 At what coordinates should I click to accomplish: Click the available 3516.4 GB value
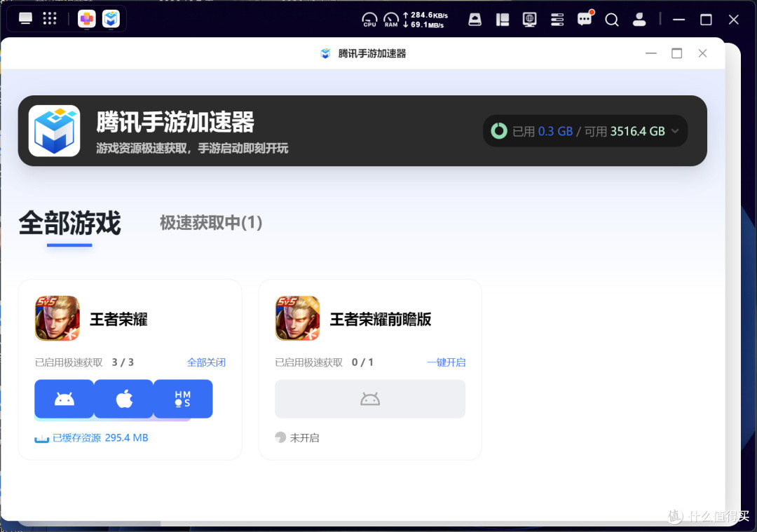[x=637, y=131]
